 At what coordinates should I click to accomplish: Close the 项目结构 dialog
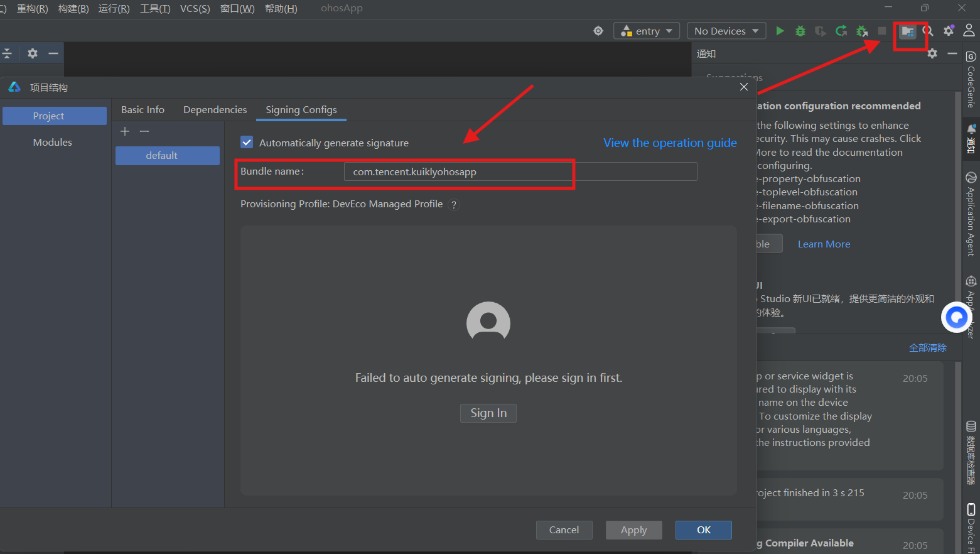pyautogui.click(x=744, y=87)
